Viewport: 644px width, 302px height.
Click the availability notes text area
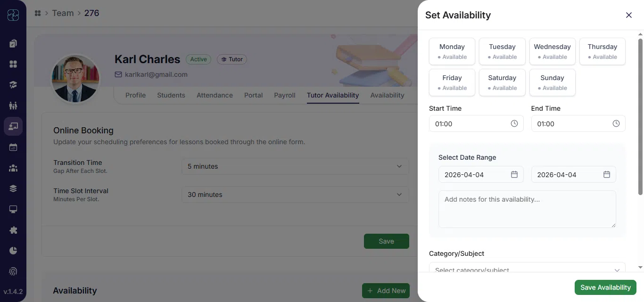[x=527, y=209]
